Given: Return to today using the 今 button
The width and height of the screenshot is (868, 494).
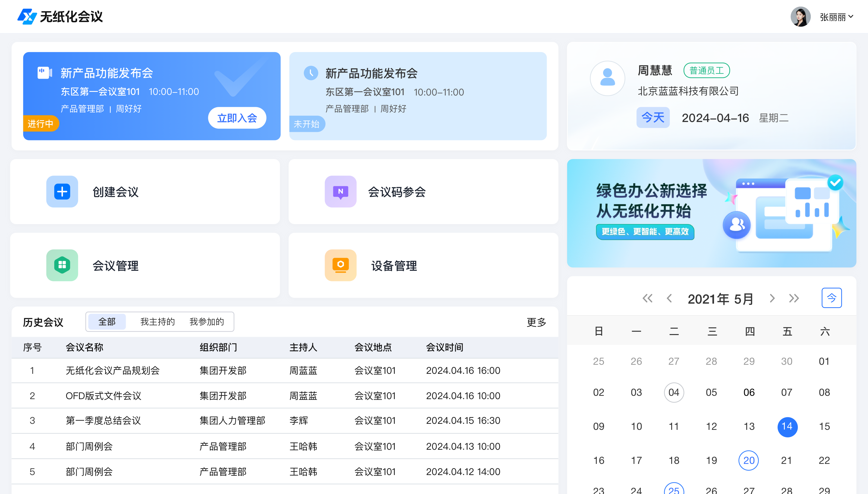Looking at the screenshot, I should 831,298.
